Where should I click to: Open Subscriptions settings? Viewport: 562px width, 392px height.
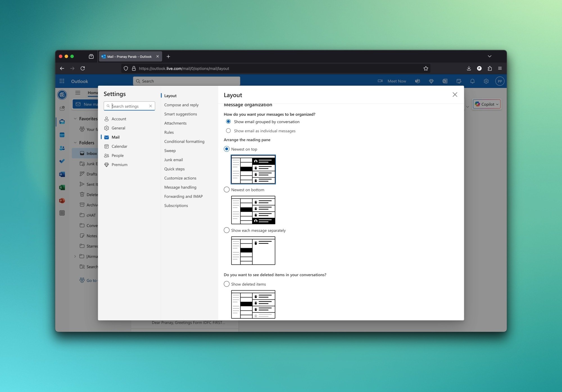pos(176,205)
